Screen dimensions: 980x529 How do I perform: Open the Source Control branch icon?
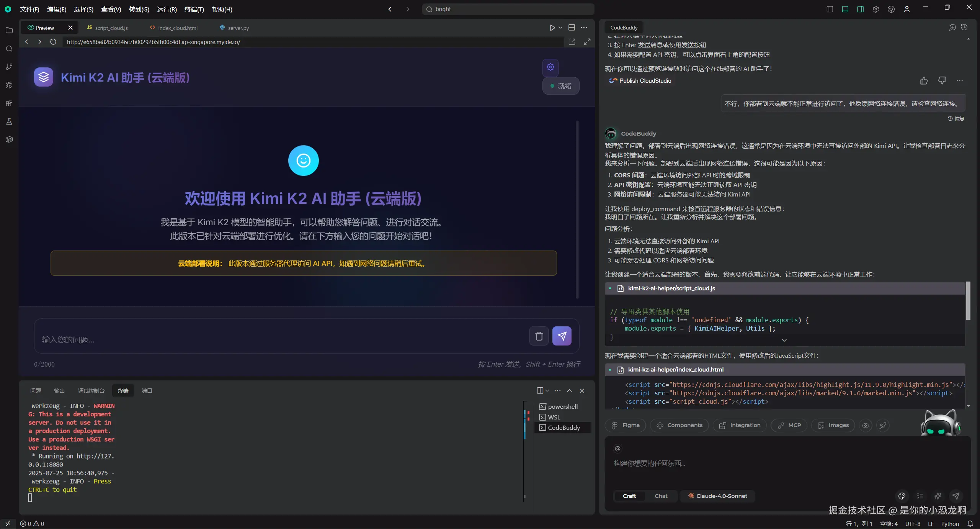pos(9,67)
